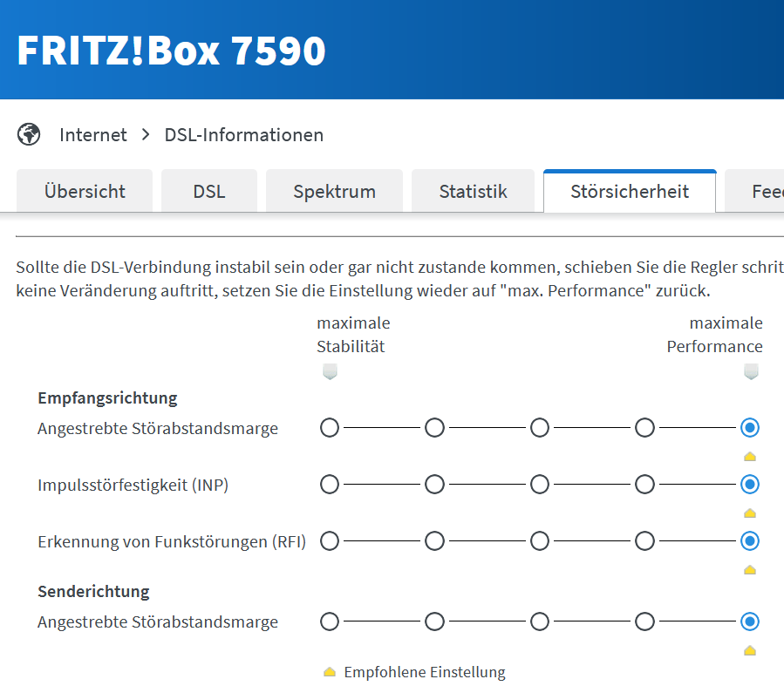Set Empfangsrichtung Störabstandsmarge to second stability level

[x=434, y=428]
